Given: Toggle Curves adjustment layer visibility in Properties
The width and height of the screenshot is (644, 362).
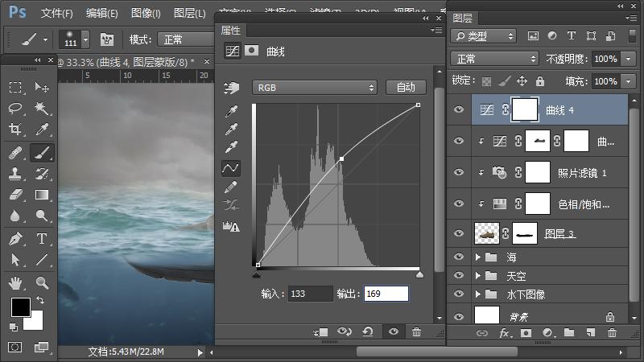Looking at the screenshot, I should pos(394,331).
